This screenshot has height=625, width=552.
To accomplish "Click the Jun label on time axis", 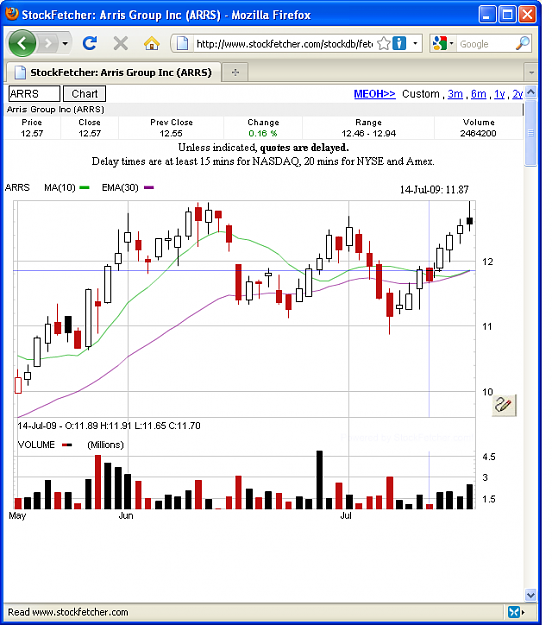I will pyautogui.click(x=126, y=516).
